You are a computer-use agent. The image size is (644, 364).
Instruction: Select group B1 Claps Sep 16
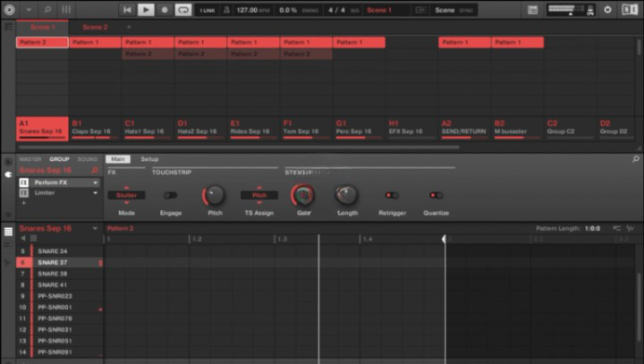[x=95, y=129]
